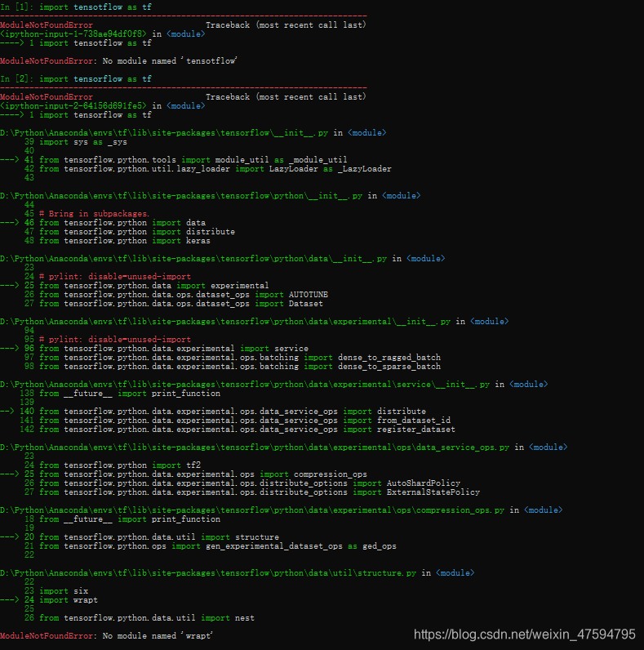Click the error line No module named 'tensotflow'
Viewport: 644px width, 650px height.
coord(118,61)
